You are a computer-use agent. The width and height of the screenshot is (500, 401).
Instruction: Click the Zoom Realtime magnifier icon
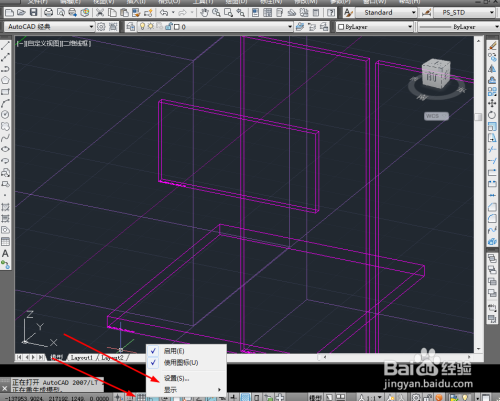point(216,13)
